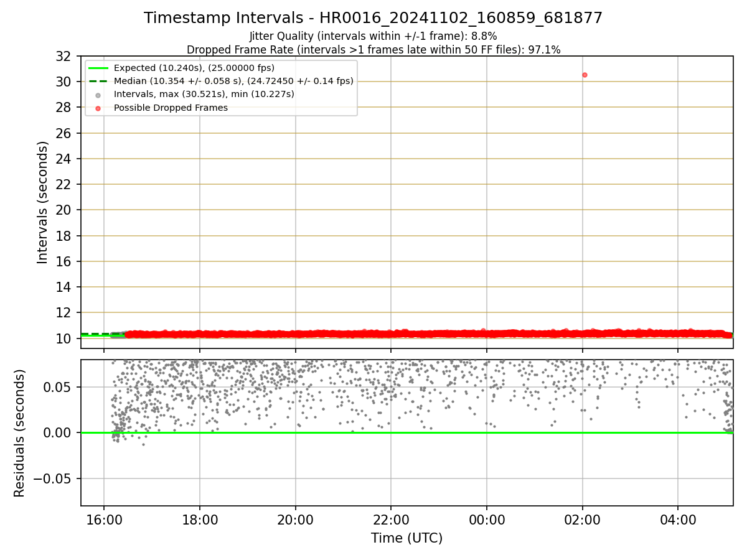
Task: Click legend entry 'Expected (10.240s), (25.00000 fps)'
Action: (194, 68)
